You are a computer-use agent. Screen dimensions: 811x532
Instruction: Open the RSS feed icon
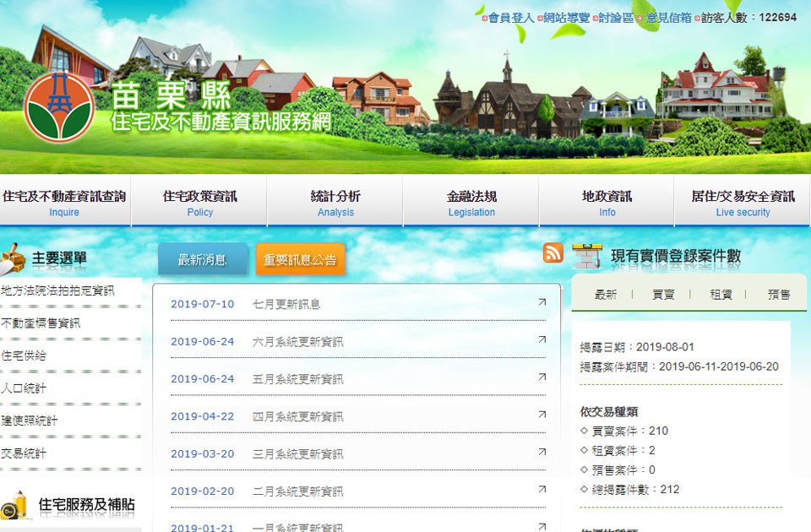point(552,252)
